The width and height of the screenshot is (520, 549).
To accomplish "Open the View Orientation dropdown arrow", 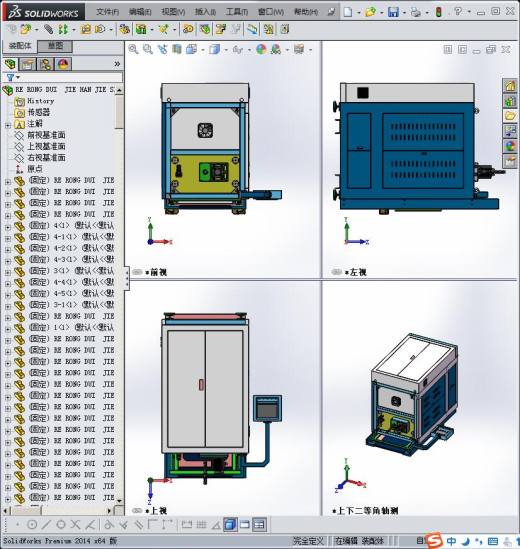I will point(203,50).
